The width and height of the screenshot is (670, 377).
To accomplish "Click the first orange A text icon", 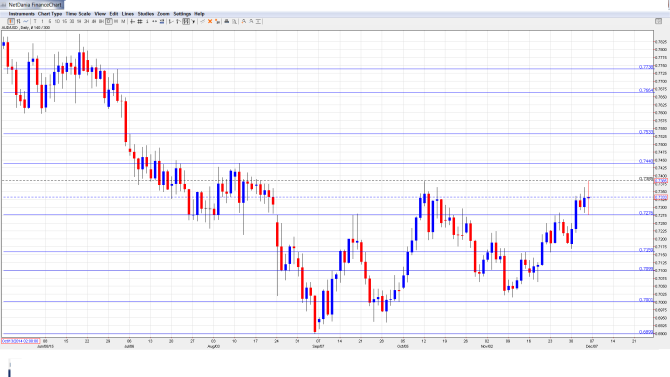I will (x=244, y=21).
